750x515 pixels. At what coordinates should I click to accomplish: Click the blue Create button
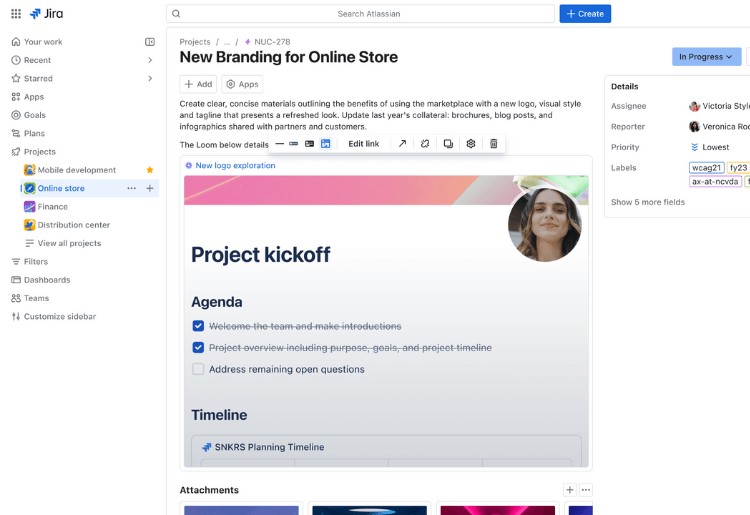(x=585, y=14)
